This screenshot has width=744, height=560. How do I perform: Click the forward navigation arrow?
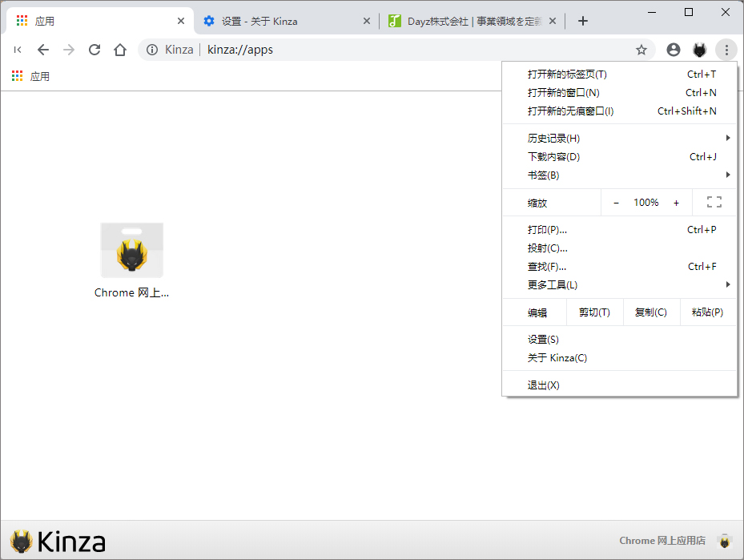(69, 50)
